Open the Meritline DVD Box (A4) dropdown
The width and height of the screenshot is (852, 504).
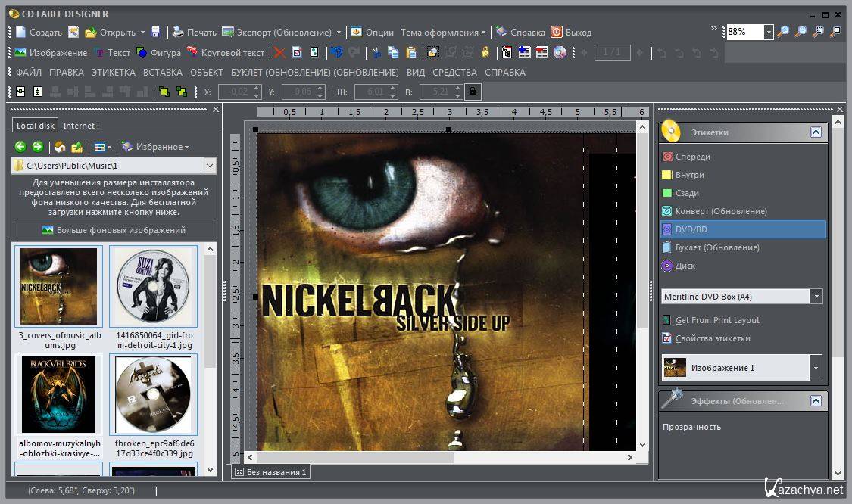pyautogui.click(x=816, y=297)
